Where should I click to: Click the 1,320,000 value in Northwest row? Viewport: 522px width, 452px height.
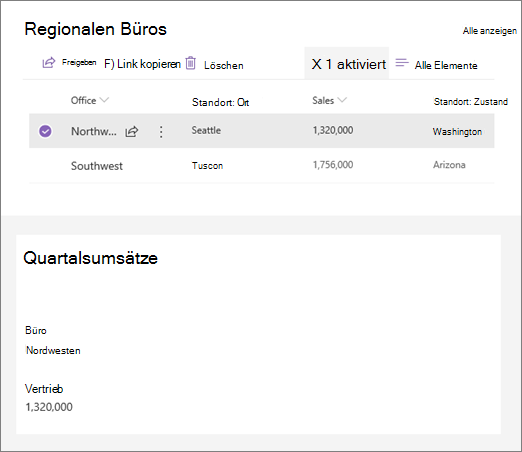pos(333,130)
